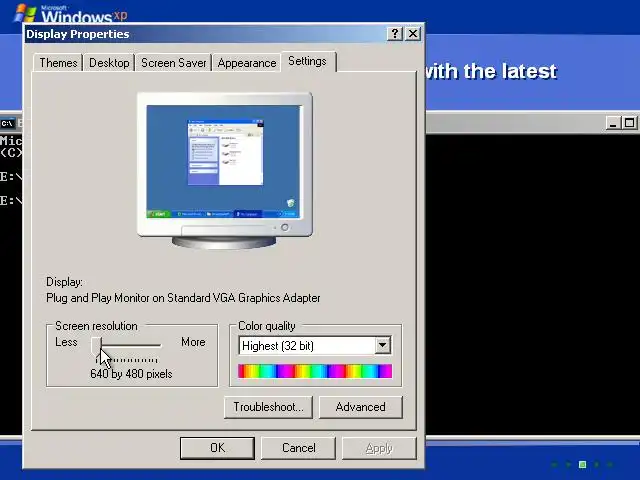Image resolution: width=640 pixels, height=480 pixels.
Task: Click the 'Screen resolution' group label
Action: [x=96, y=326]
